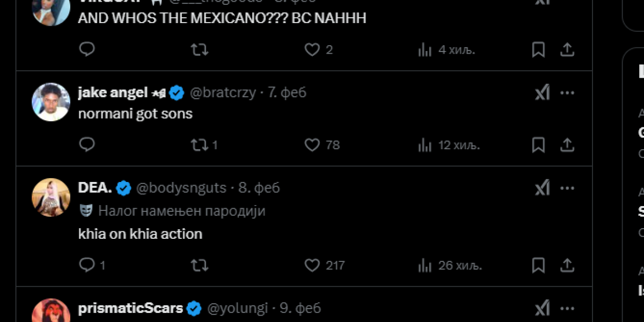The width and height of the screenshot is (644, 322).
Task: Like DEA.'s "khia on khia action" tweet
Action: coord(312,265)
